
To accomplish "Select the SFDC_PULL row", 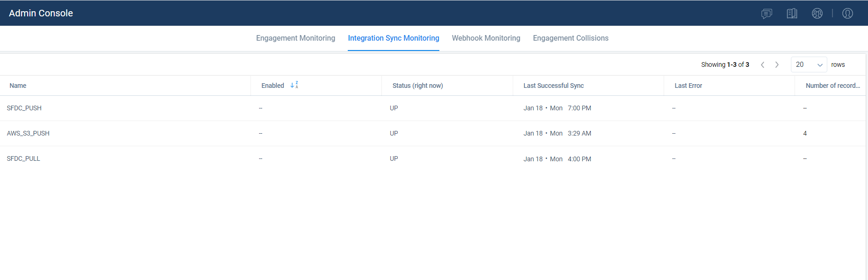I will (x=433, y=159).
